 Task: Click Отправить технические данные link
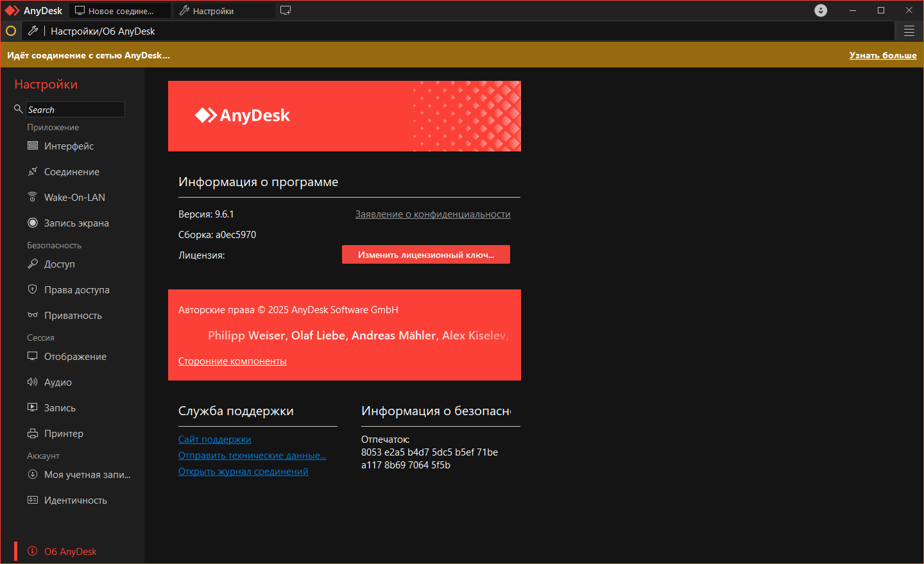pyautogui.click(x=252, y=456)
